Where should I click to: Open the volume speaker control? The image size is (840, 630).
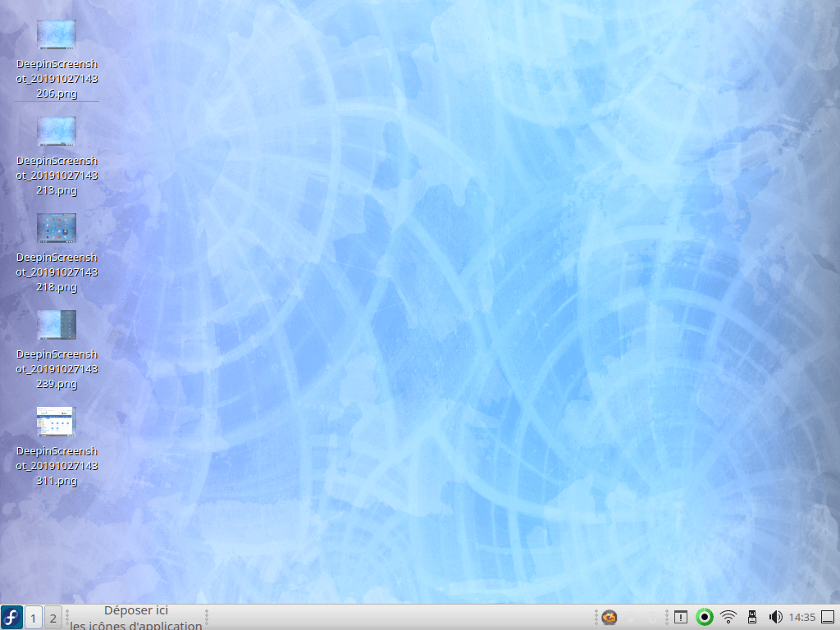point(775,617)
